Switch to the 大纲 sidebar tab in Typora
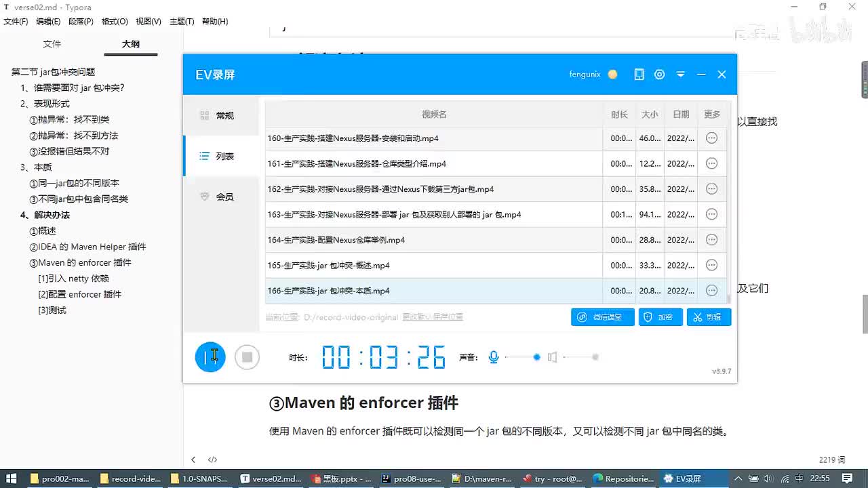Image resolution: width=868 pixels, height=488 pixels. [131, 44]
